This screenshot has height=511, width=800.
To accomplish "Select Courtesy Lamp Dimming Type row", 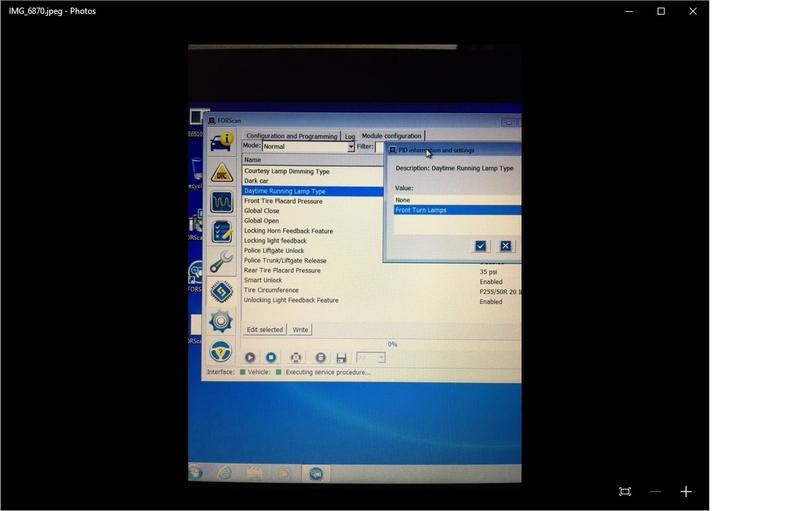I will pos(312,171).
